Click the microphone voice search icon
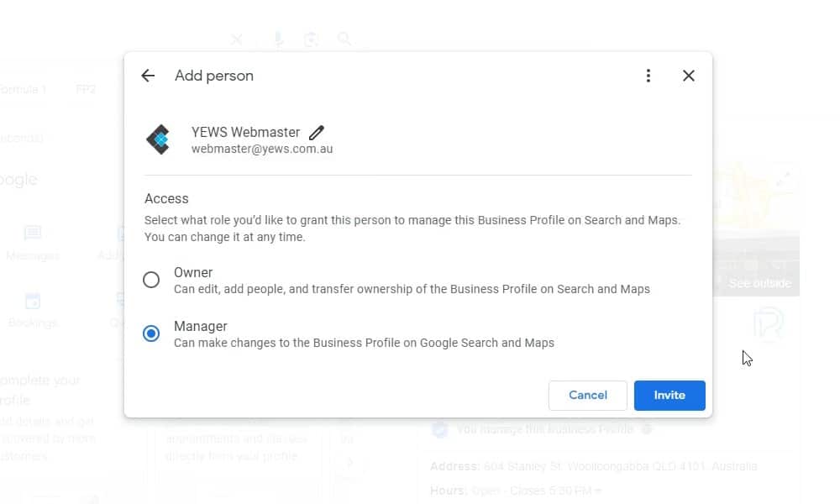Viewport: 840px width, 504px height. [x=278, y=39]
